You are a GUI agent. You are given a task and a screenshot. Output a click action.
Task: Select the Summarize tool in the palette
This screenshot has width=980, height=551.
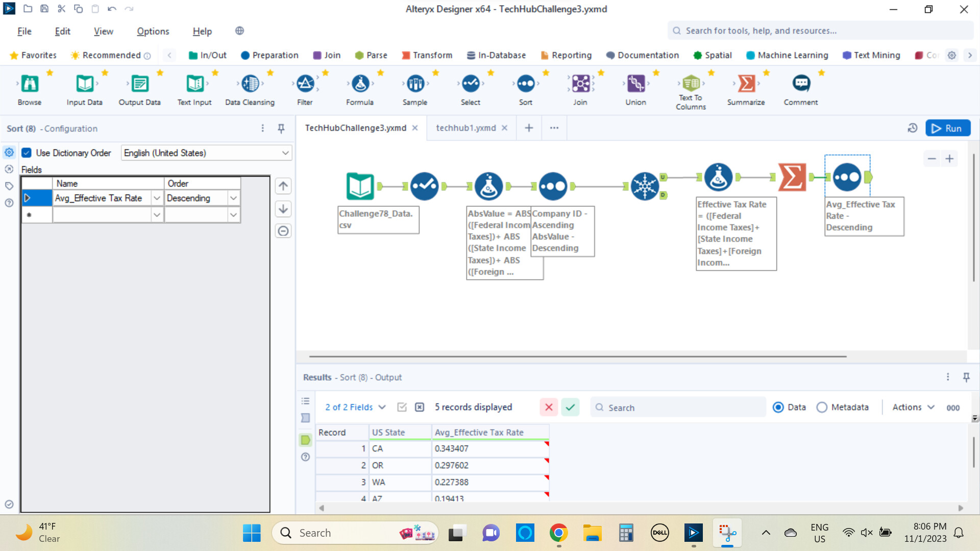pyautogui.click(x=746, y=84)
